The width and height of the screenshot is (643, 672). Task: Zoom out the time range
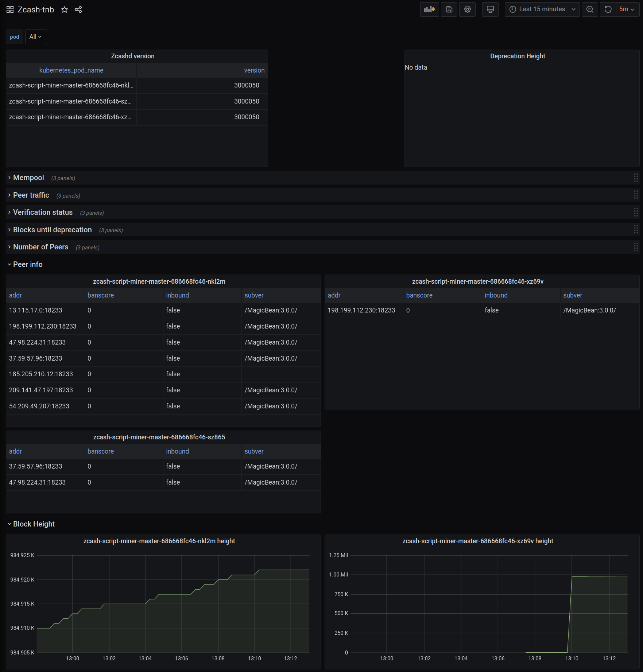coord(590,9)
